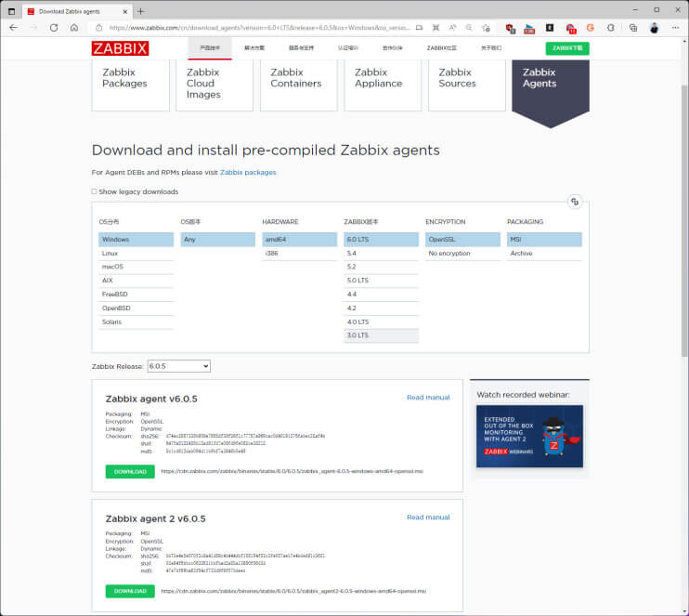The height and width of the screenshot is (616, 689).
Task: Open the Collections icon
Action: coord(633,28)
